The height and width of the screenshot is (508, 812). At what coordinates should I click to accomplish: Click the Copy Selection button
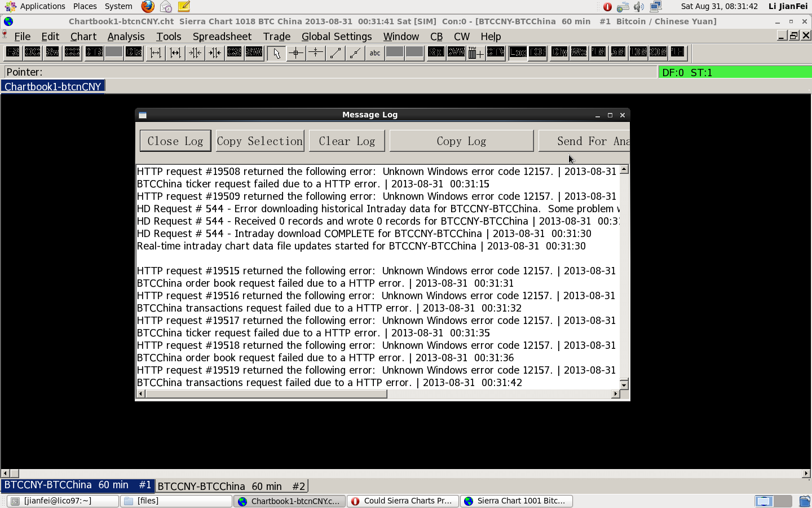coord(260,141)
